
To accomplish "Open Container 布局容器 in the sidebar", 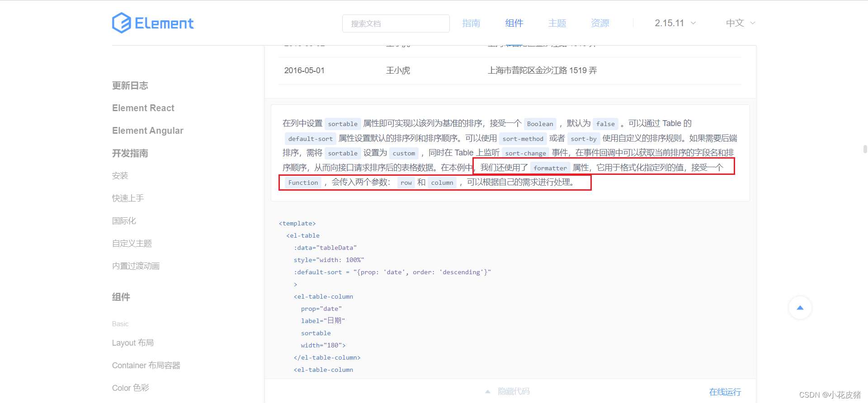I will (146, 366).
